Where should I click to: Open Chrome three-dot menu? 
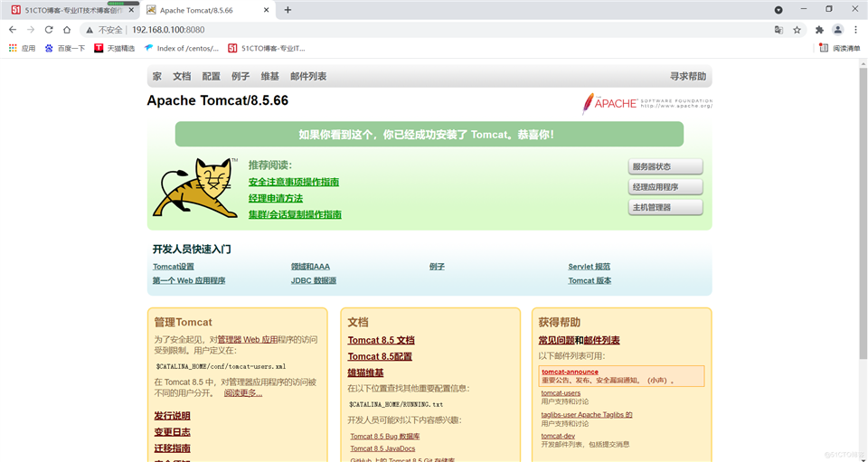pyautogui.click(x=856, y=30)
